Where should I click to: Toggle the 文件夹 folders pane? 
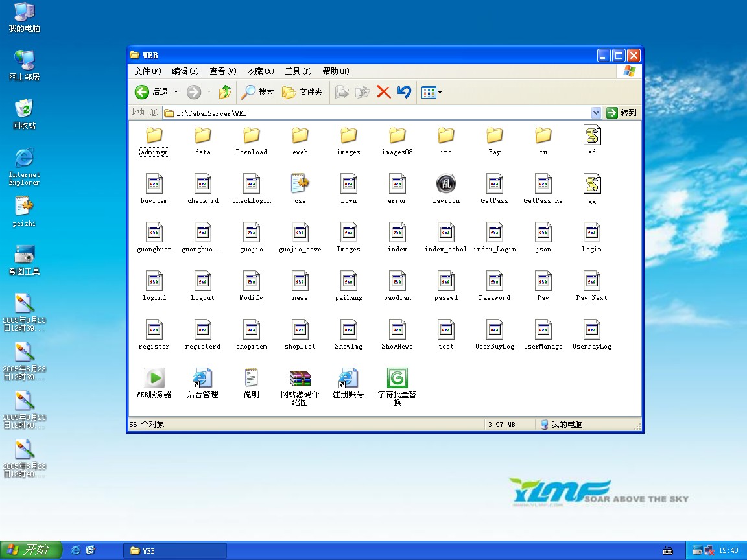point(302,92)
